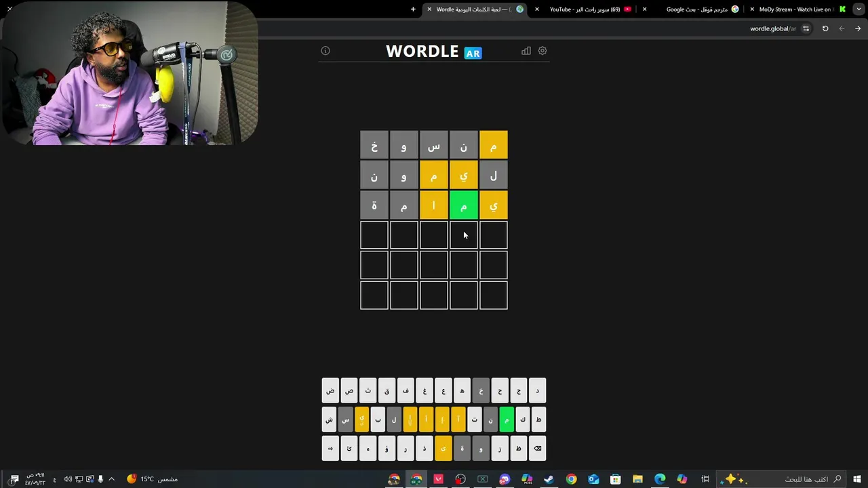Screen dimensions: 868x488
Task: Tap the green م key
Action: (507, 420)
